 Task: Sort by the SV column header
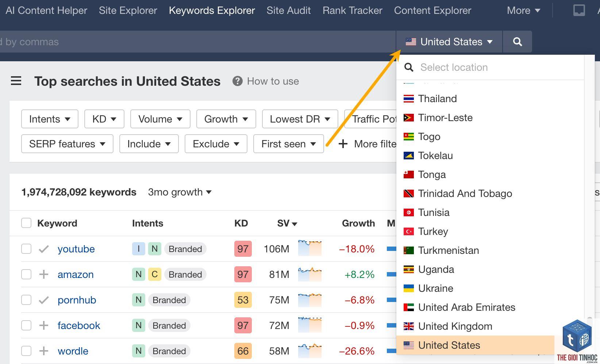click(287, 223)
